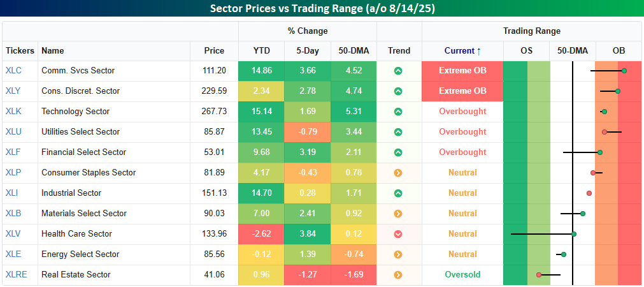Open the XLK ticker link

coord(14,112)
